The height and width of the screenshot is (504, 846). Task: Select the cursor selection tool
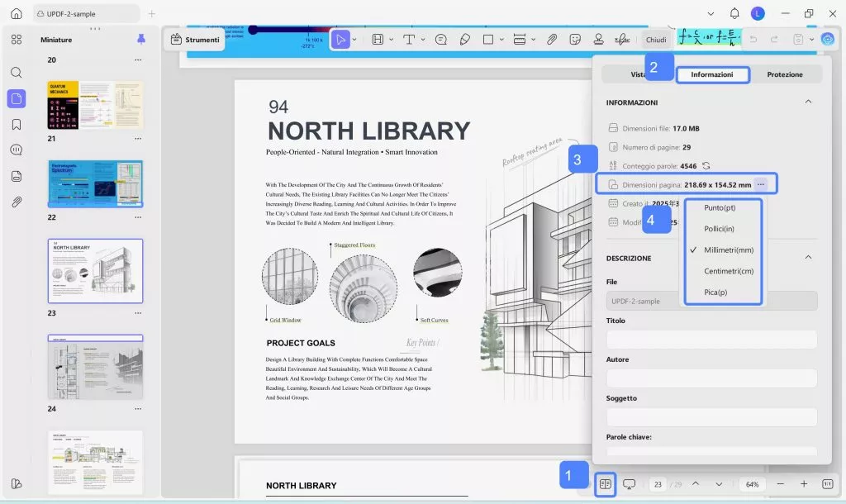coord(340,40)
